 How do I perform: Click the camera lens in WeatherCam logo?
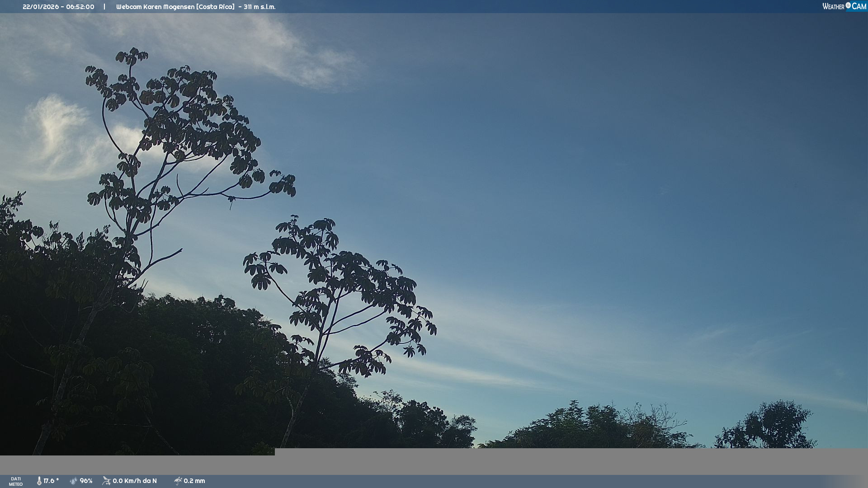coord(848,5)
